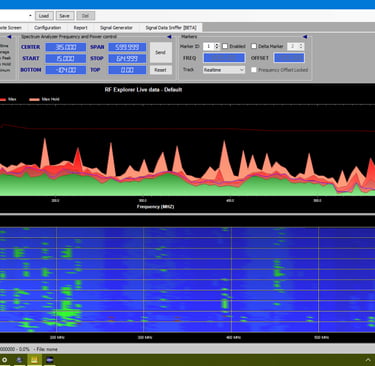Open the dark blue taskbar app icon
Viewport: 375px width, 366px height.
pyautogui.click(x=50, y=360)
